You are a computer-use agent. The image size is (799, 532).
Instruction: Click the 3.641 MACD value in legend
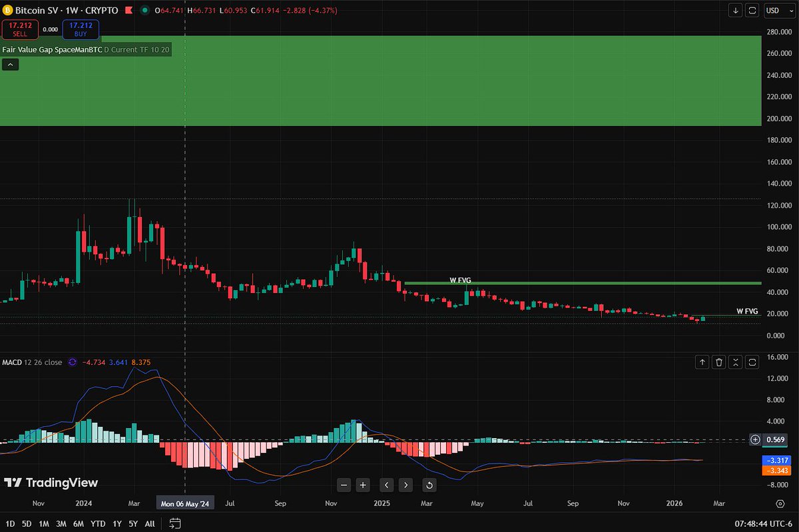117,363
